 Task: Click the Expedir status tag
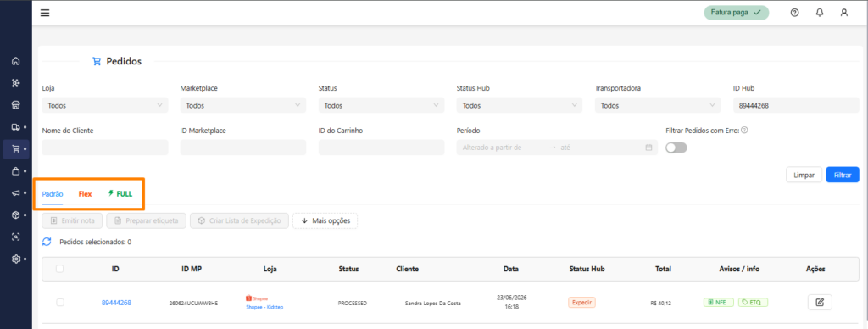coord(581,303)
